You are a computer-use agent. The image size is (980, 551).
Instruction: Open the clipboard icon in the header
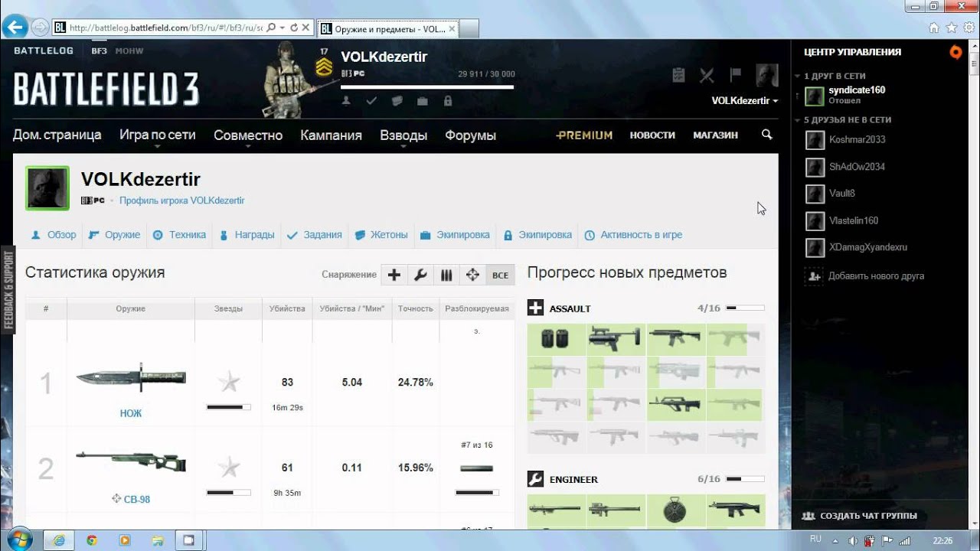click(678, 75)
